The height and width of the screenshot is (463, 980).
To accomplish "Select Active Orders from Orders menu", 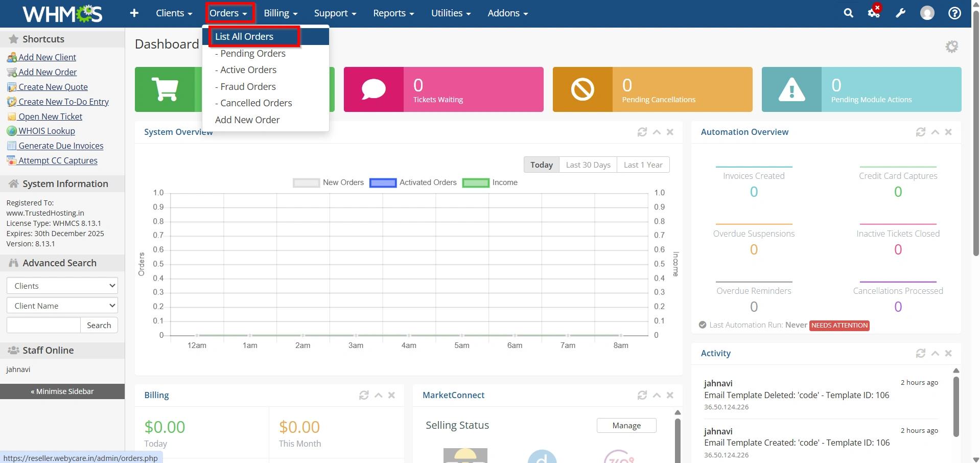I will click(266, 70).
